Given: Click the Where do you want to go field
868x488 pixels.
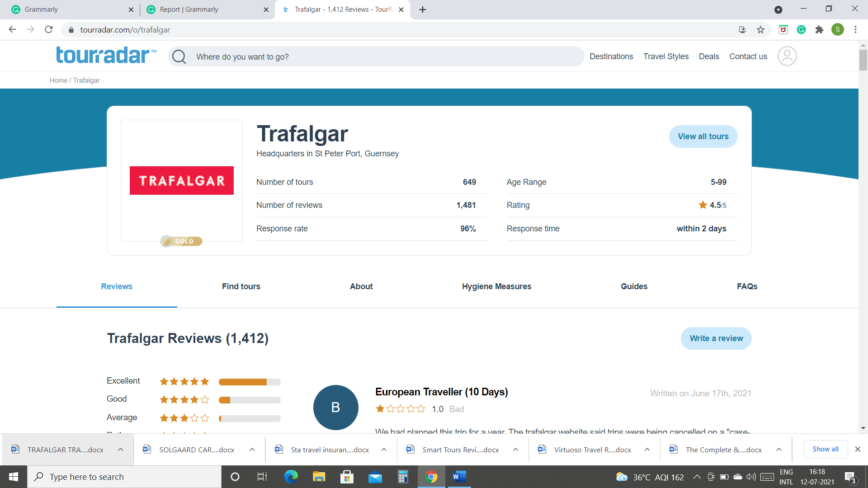Looking at the screenshot, I should point(376,57).
